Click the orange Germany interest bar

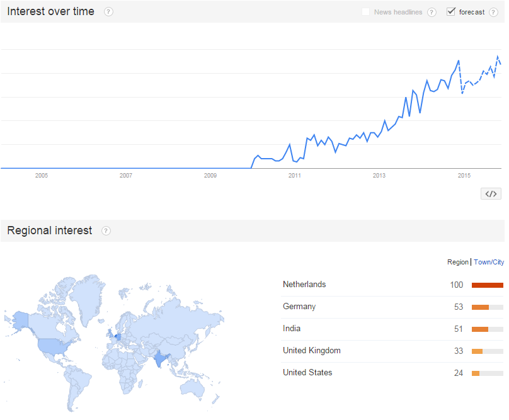pyautogui.click(x=480, y=307)
